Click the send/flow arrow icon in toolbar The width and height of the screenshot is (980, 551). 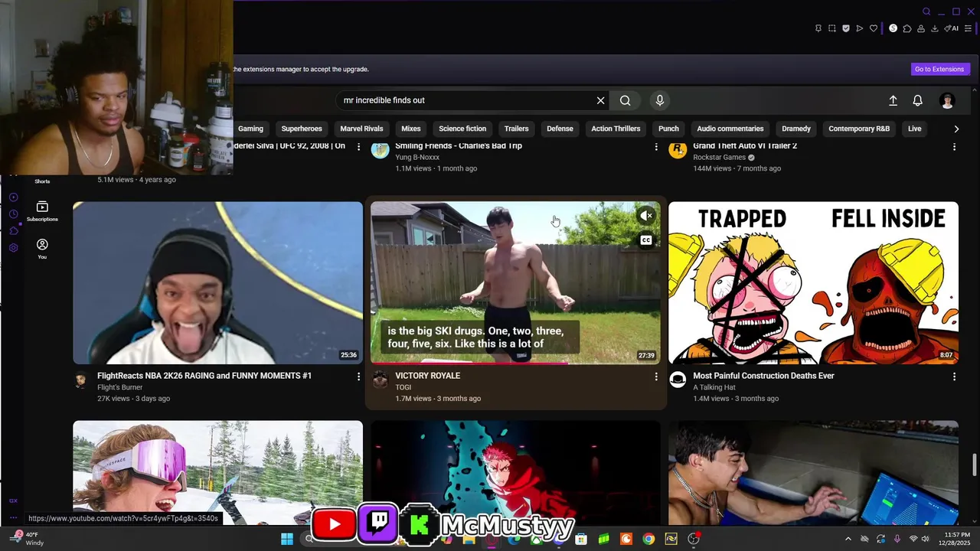pyautogui.click(x=860, y=28)
